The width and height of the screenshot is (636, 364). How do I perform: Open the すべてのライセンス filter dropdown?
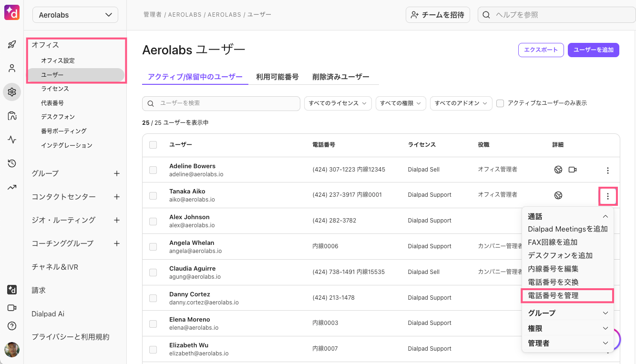(x=338, y=103)
